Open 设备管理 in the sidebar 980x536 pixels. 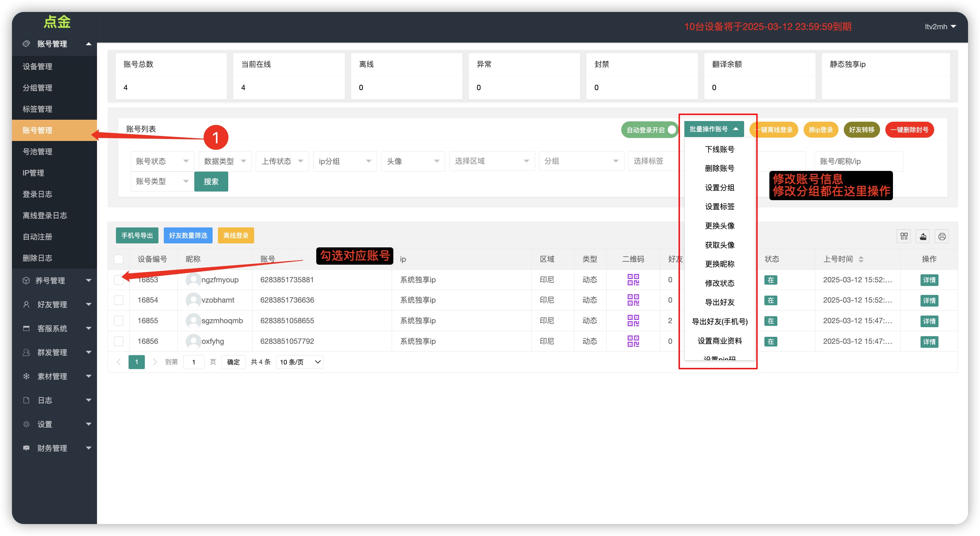point(37,66)
